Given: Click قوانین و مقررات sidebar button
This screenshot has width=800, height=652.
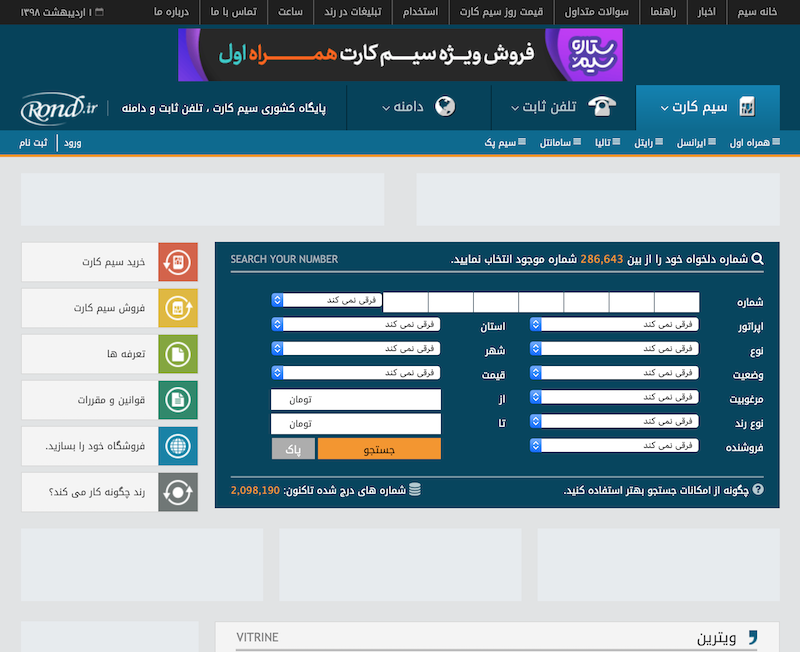Looking at the screenshot, I should (110, 400).
